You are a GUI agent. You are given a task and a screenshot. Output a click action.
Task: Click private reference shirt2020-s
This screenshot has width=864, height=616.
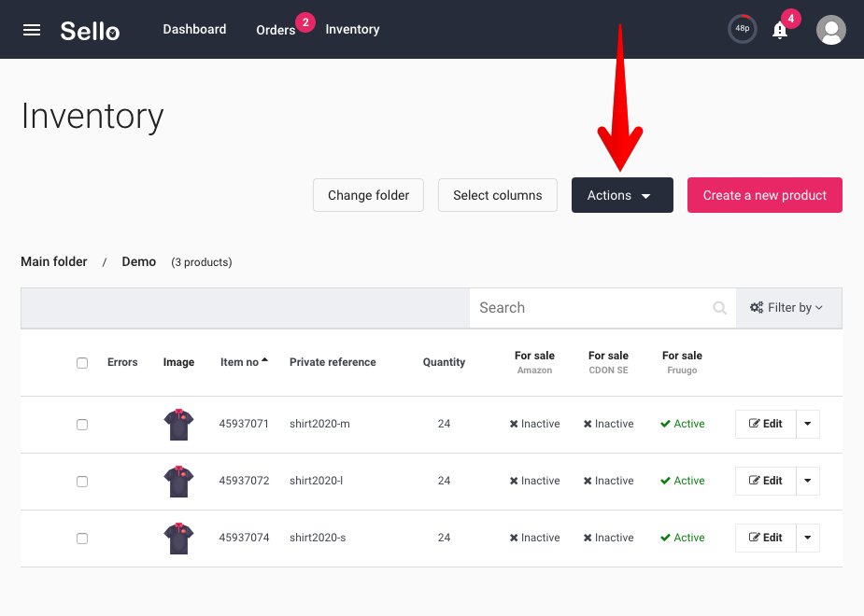point(318,538)
